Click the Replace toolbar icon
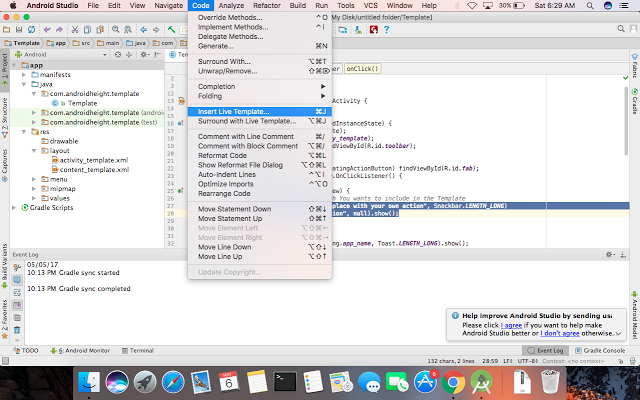The height and width of the screenshot is (400, 640). click(128, 29)
